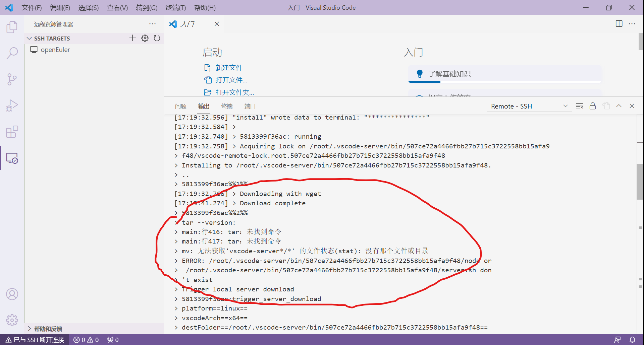Switch to the 终端 panel tab

227,106
